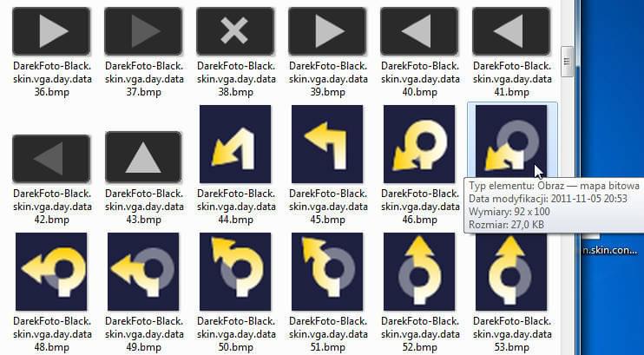Select the 36.bmp right-arrow thumbnail

51,31
